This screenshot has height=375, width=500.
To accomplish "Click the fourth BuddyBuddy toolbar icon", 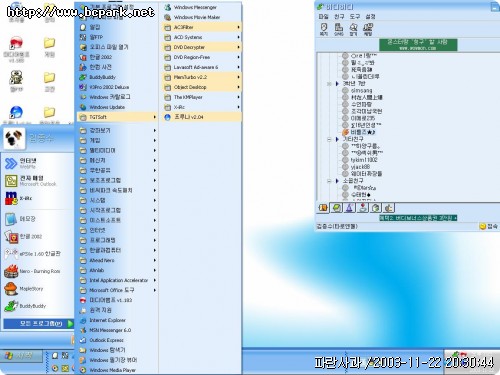I will (368, 29).
